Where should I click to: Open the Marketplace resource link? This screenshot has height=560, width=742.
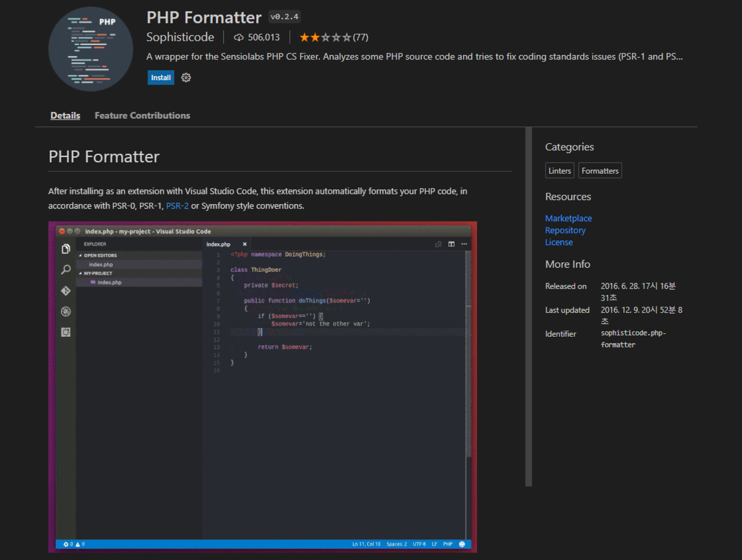(x=568, y=218)
